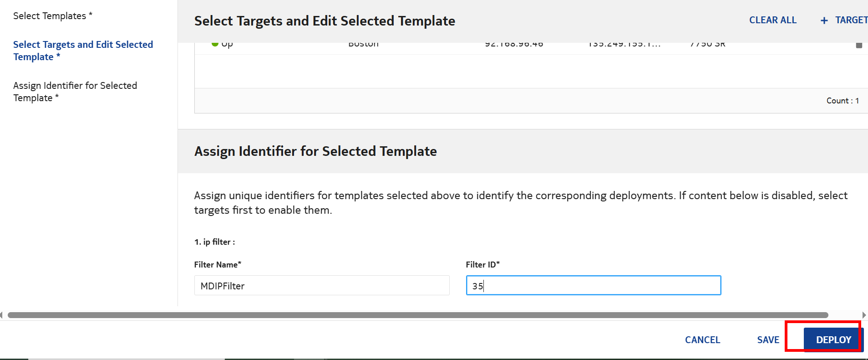Viewport: 868px width, 360px height.
Task: Select the Boston cell in target row
Action: coord(363,45)
